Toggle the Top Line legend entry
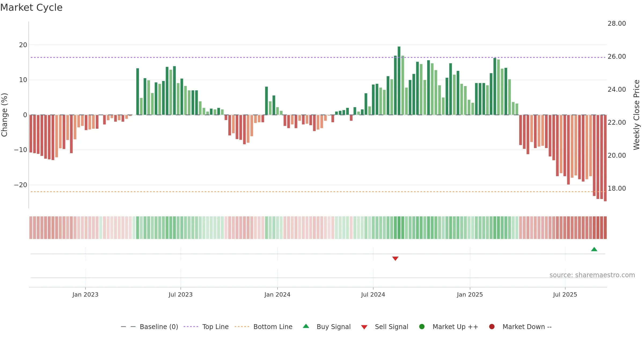644x362 pixels. click(x=206, y=327)
